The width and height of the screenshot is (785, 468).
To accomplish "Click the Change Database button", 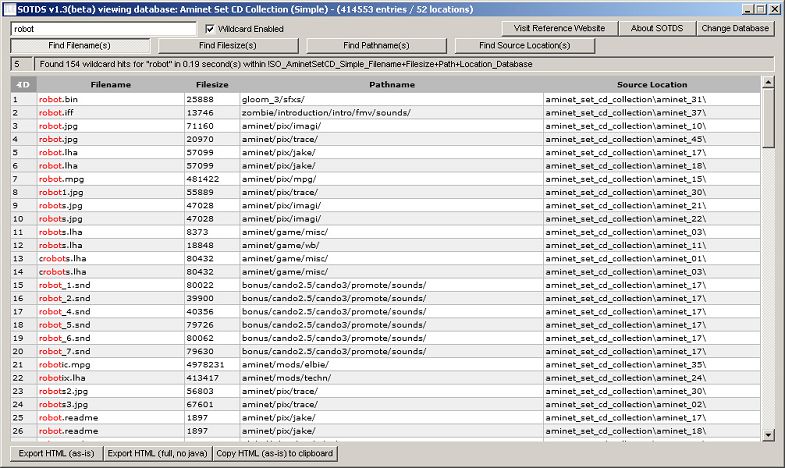I will coord(735,28).
